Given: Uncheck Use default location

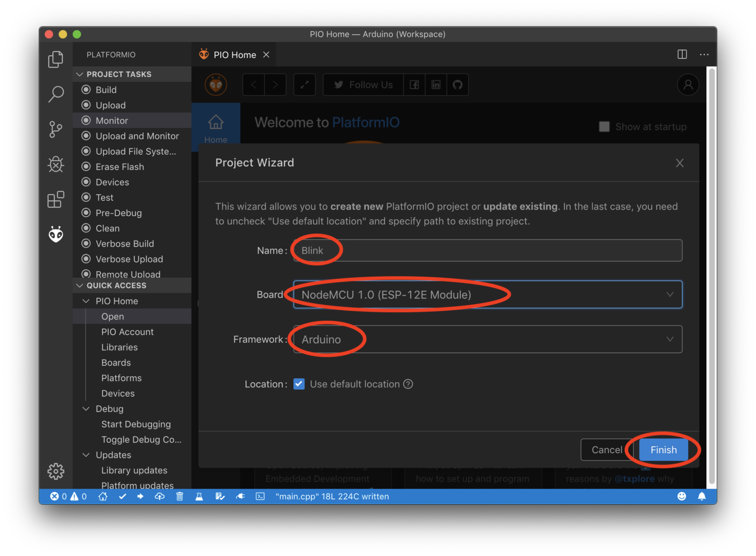Looking at the screenshot, I should tap(299, 384).
